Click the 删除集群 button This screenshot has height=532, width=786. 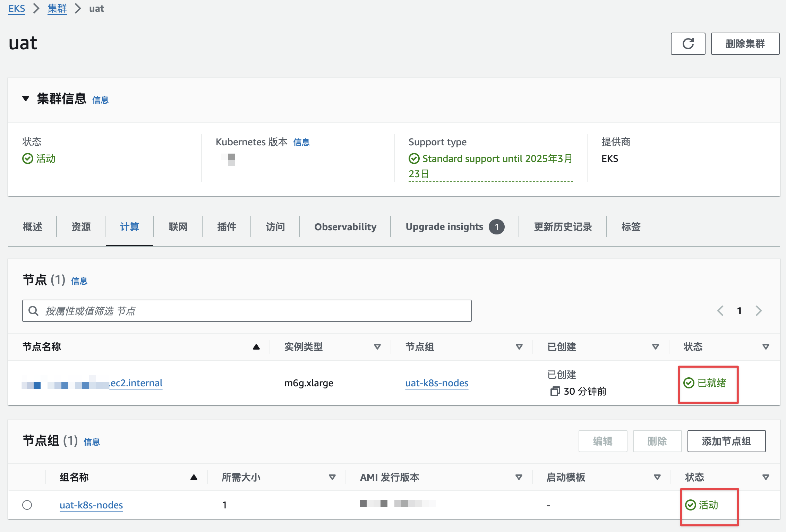point(745,44)
